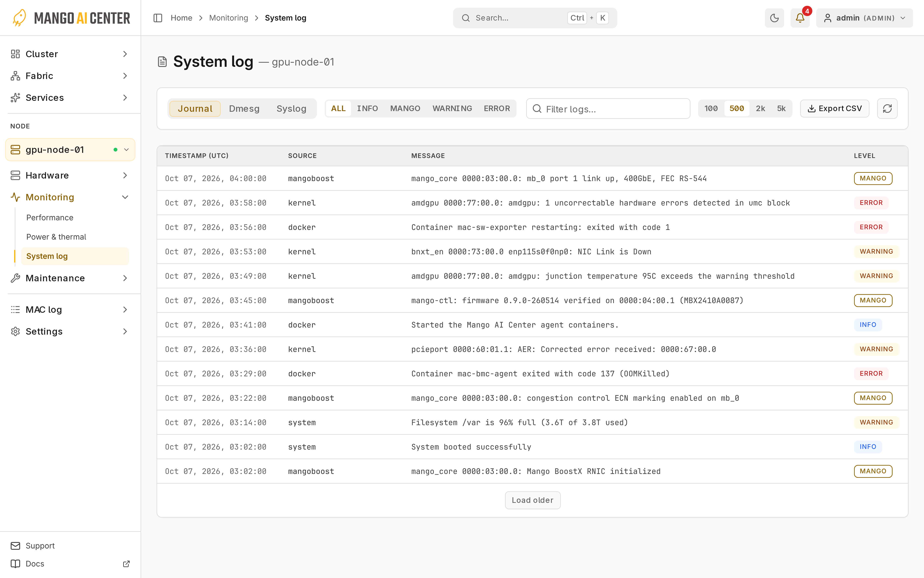The height and width of the screenshot is (578, 924).
Task: Click WARNING badge on NIC Link Down row
Action: pyautogui.click(x=876, y=252)
